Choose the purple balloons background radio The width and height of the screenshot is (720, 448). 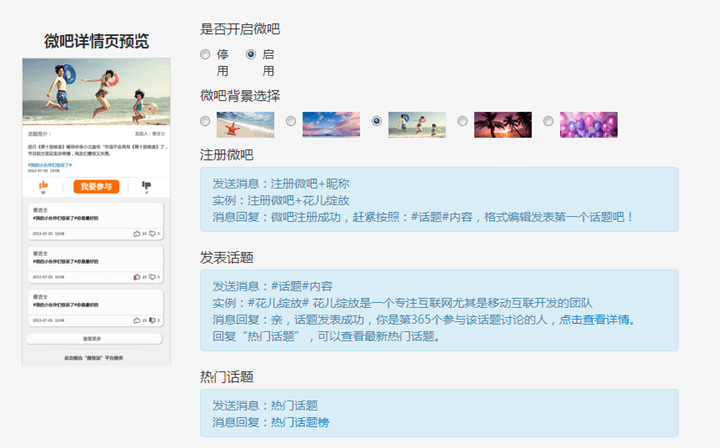[x=548, y=121]
